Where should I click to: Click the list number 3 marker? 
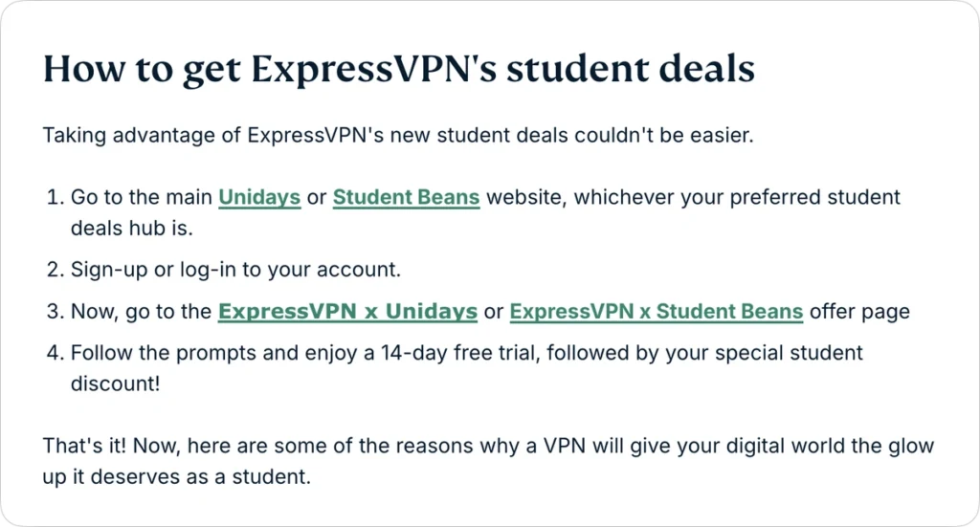[x=55, y=312]
